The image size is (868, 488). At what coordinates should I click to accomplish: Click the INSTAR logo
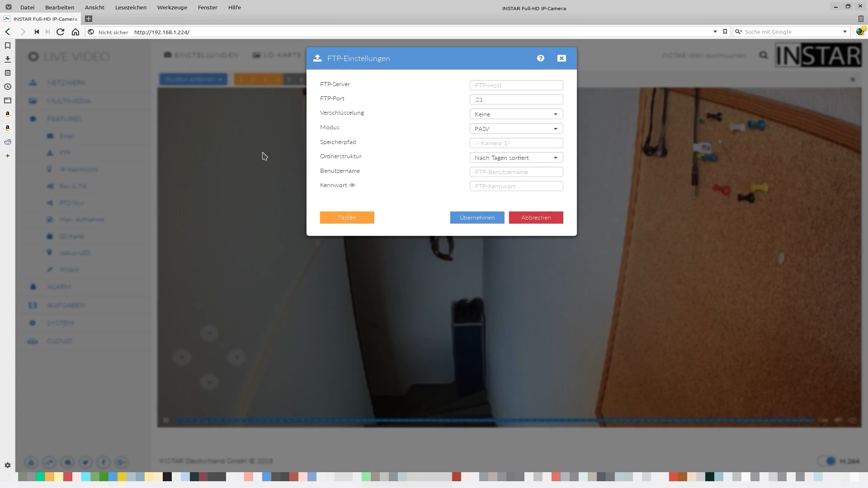[819, 56]
